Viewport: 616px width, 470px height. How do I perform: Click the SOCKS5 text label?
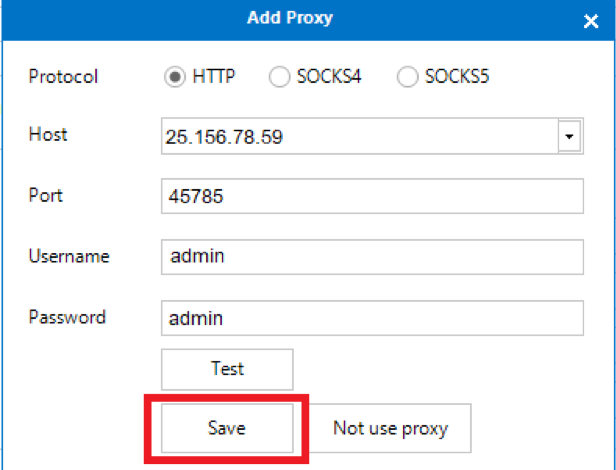[457, 77]
